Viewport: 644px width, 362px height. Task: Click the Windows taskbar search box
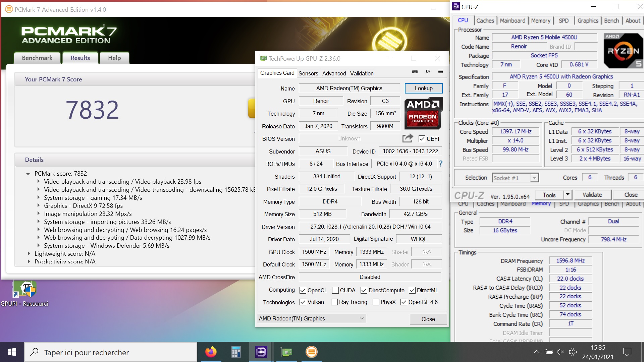[111, 352]
